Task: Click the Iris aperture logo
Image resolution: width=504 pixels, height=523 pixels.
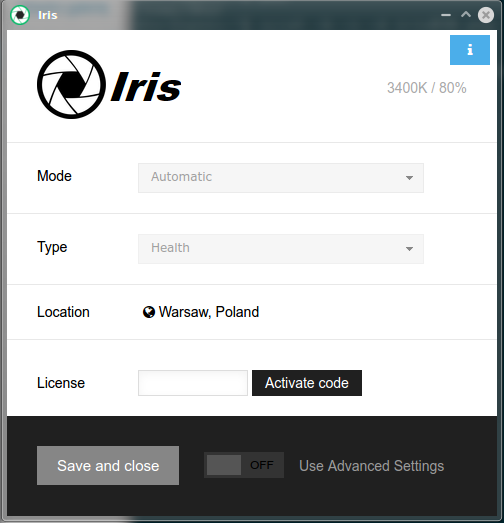Action: (x=71, y=84)
